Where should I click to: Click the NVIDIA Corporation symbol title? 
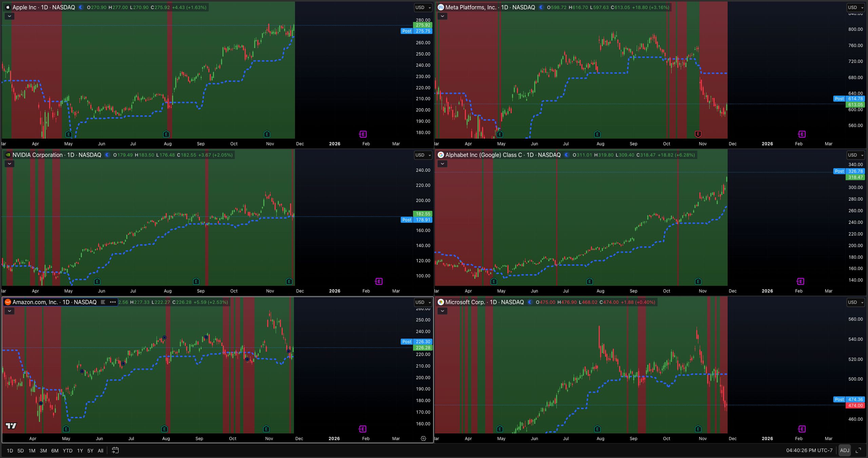pos(38,155)
